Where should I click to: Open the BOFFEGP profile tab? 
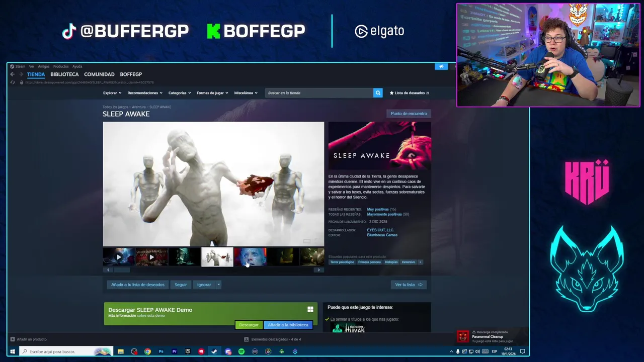tap(131, 74)
